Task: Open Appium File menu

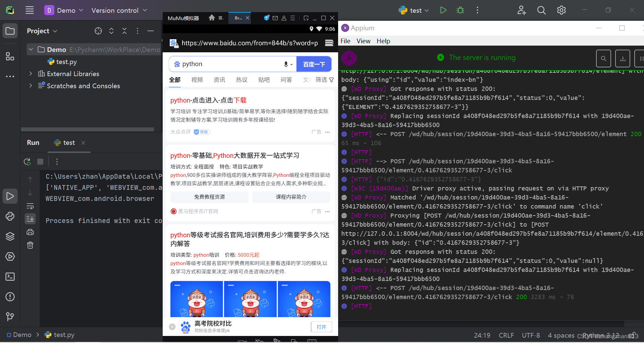Action: (345, 41)
